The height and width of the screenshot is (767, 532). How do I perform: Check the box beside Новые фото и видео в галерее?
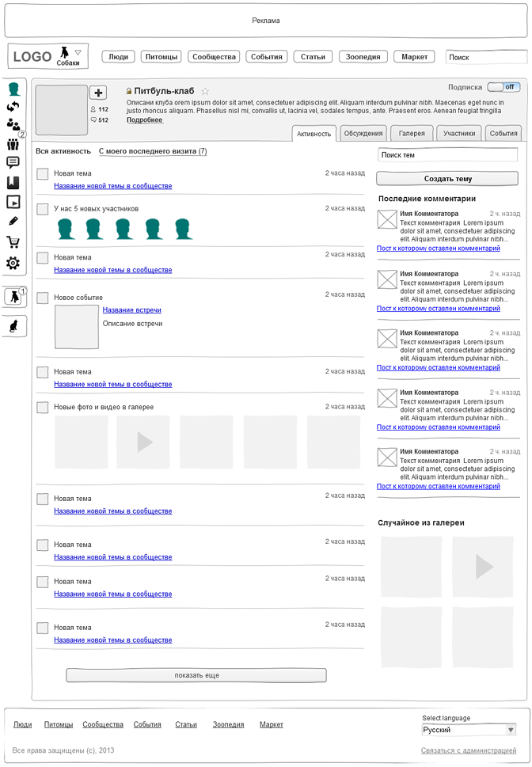43,407
